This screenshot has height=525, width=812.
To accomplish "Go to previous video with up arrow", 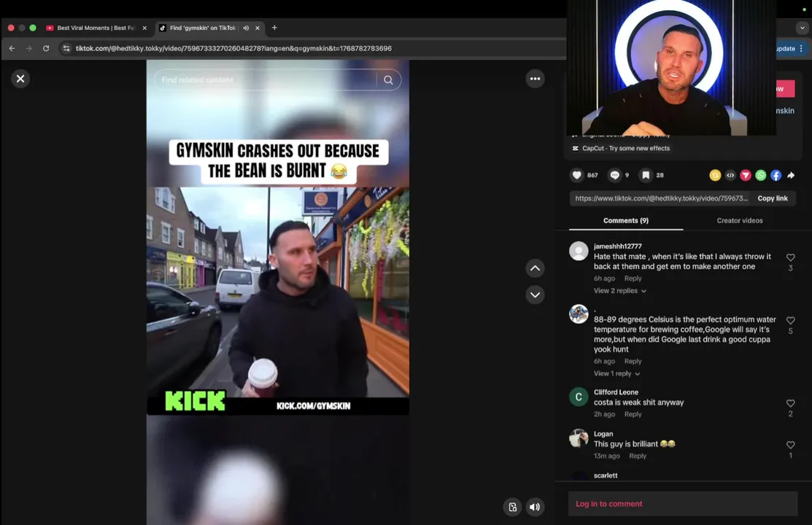I will click(535, 268).
